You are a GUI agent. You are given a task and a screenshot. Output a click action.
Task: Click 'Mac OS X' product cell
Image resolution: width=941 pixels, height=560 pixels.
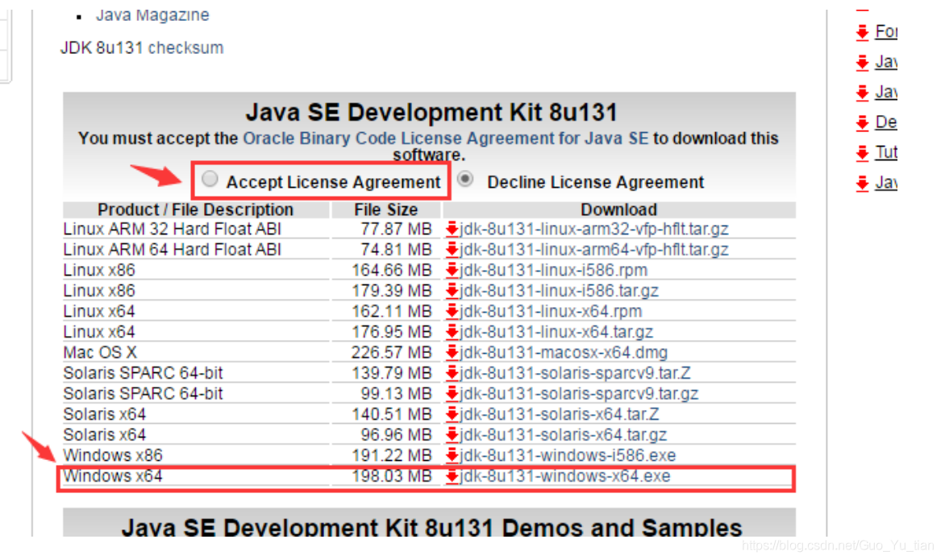click(x=100, y=352)
